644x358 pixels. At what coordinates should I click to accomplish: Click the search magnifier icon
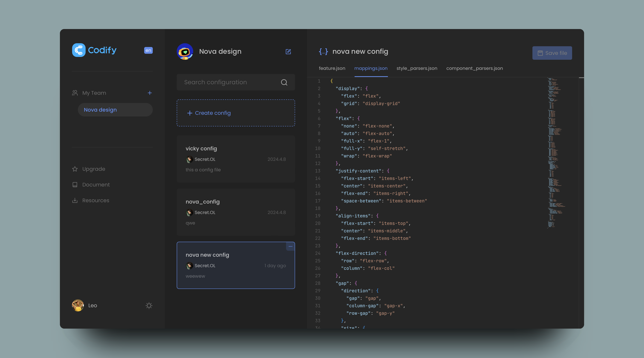(284, 82)
